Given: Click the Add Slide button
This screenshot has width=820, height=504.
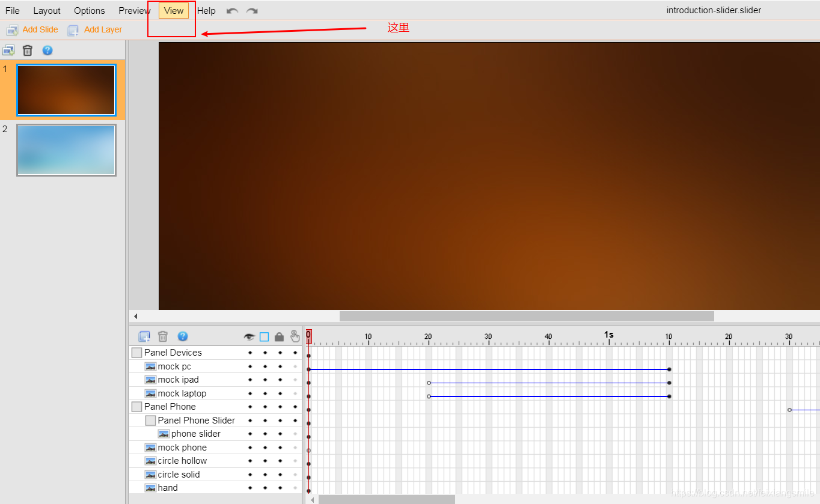Looking at the screenshot, I should 32,30.
